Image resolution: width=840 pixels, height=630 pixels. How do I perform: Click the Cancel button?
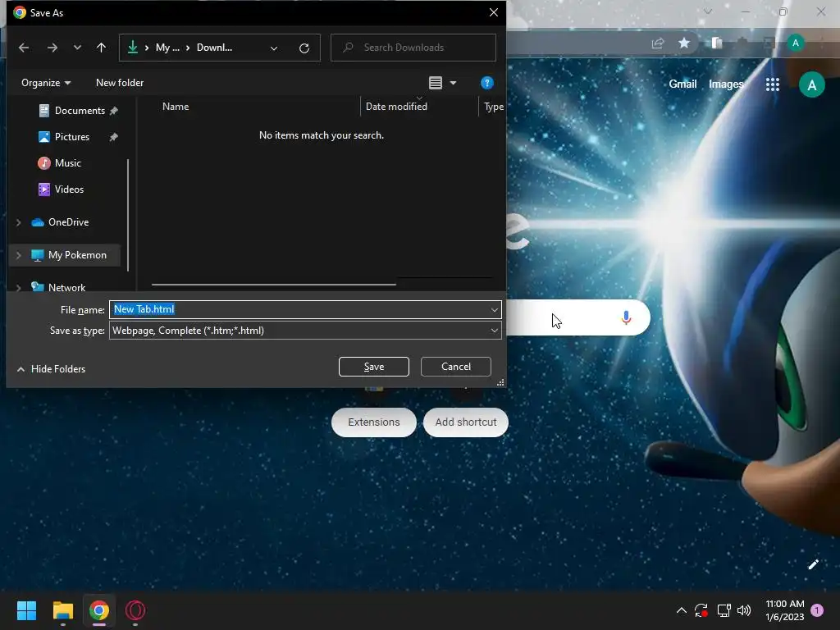(456, 367)
